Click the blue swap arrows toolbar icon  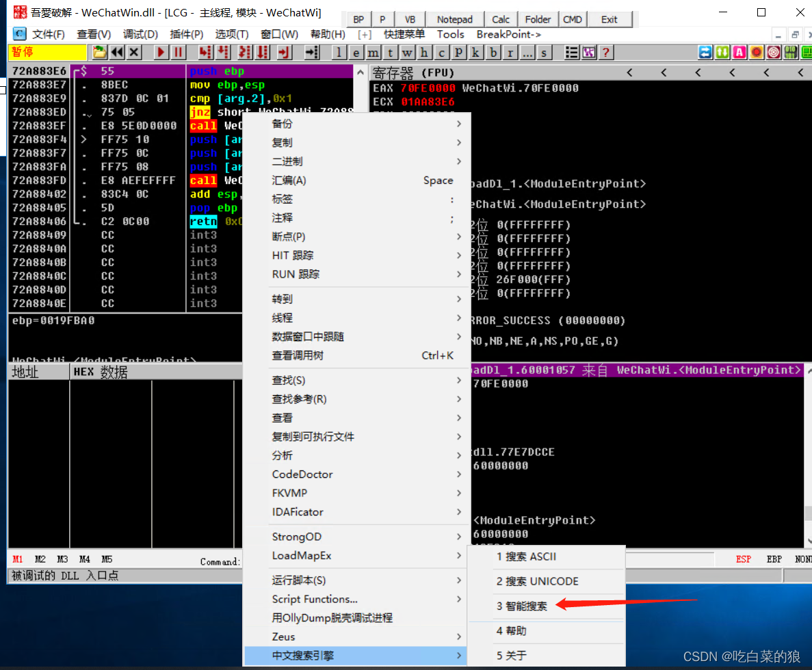click(705, 52)
